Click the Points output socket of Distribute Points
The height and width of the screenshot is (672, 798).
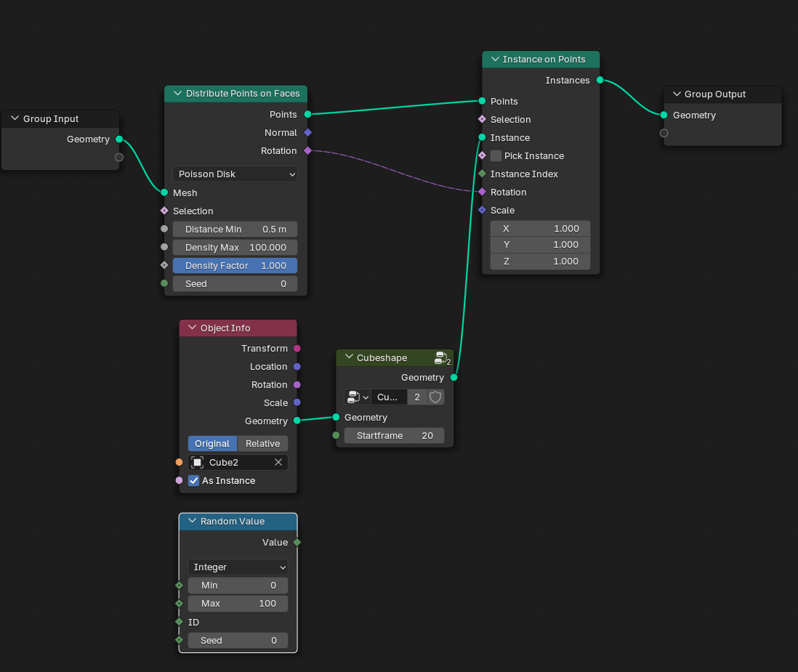click(x=307, y=114)
